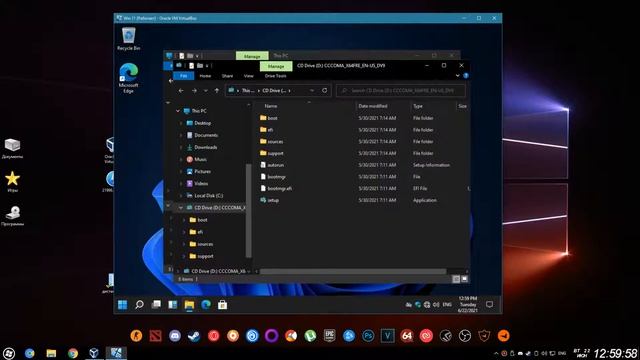640x360 pixels.
Task: Open the Drive Tools ribbon tab
Action: [x=276, y=76]
